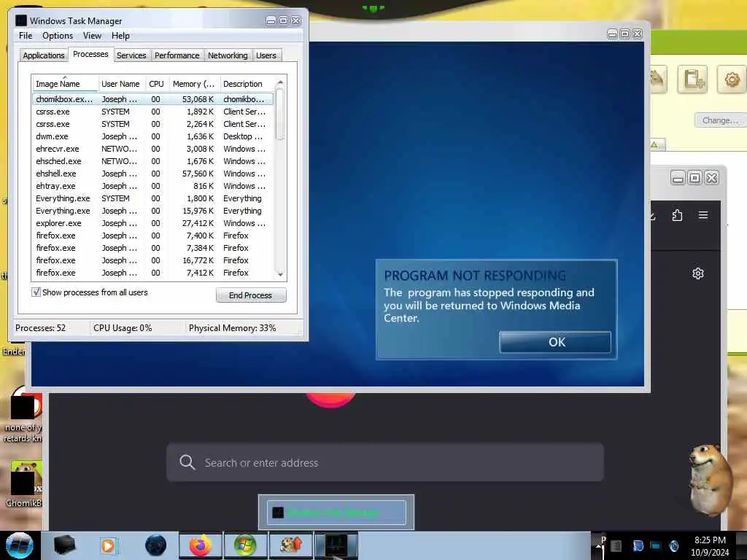Screen dimensions: 747x560
Task: Open the Firefox extensions puzzle icon
Action: [x=677, y=215]
